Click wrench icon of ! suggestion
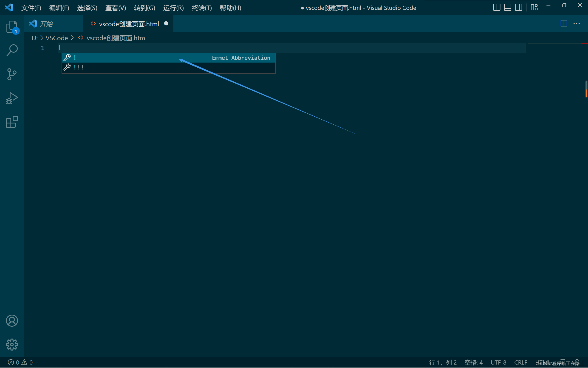Image resolution: width=588 pixels, height=368 pixels. pyautogui.click(x=67, y=57)
